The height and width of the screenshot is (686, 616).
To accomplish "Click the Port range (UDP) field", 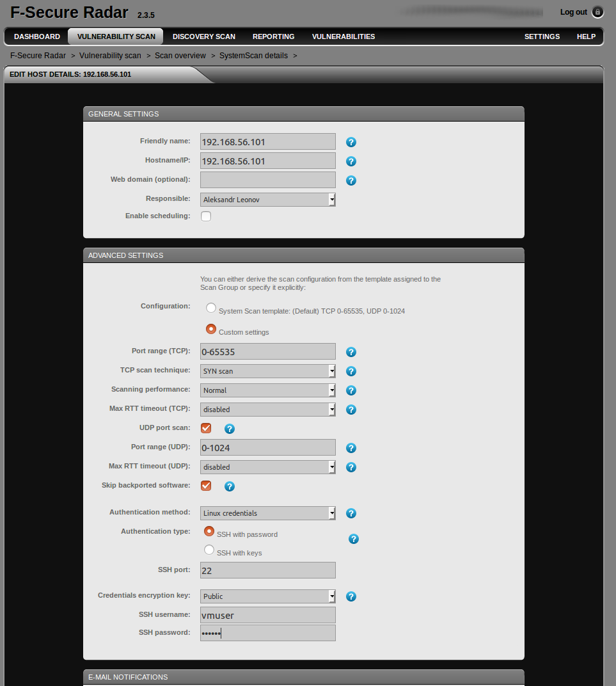I will pyautogui.click(x=268, y=448).
